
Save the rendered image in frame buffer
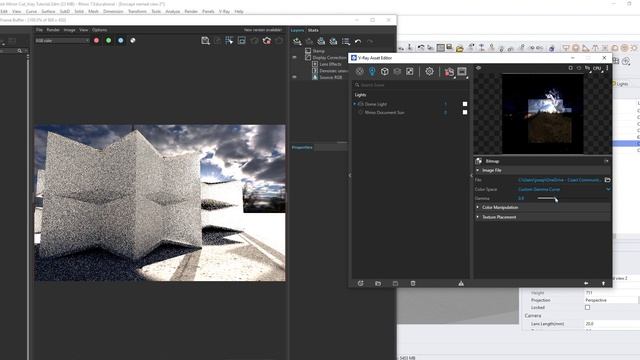205,40
